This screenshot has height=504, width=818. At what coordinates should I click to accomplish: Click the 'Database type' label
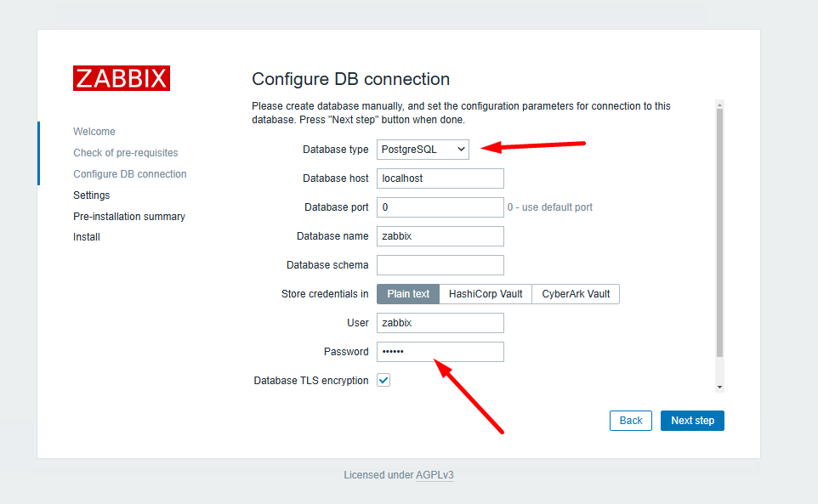pos(335,150)
